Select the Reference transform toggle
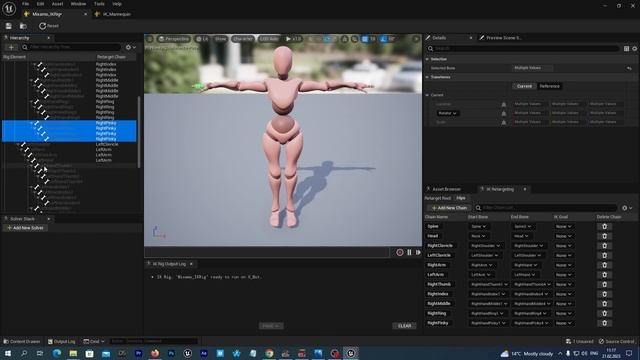The height and width of the screenshot is (360, 640). click(x=549, y=86)
